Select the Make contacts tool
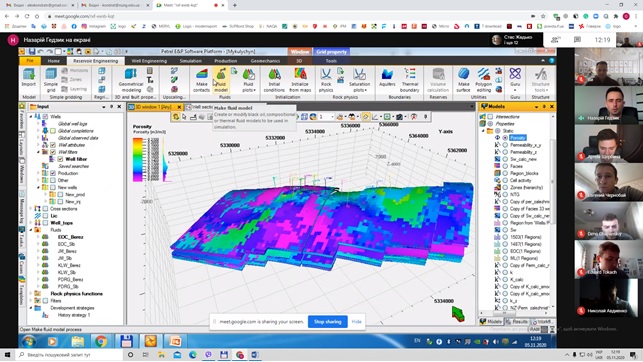The height and width of the screenshot is (362, 643). click(x=201, y=80)
